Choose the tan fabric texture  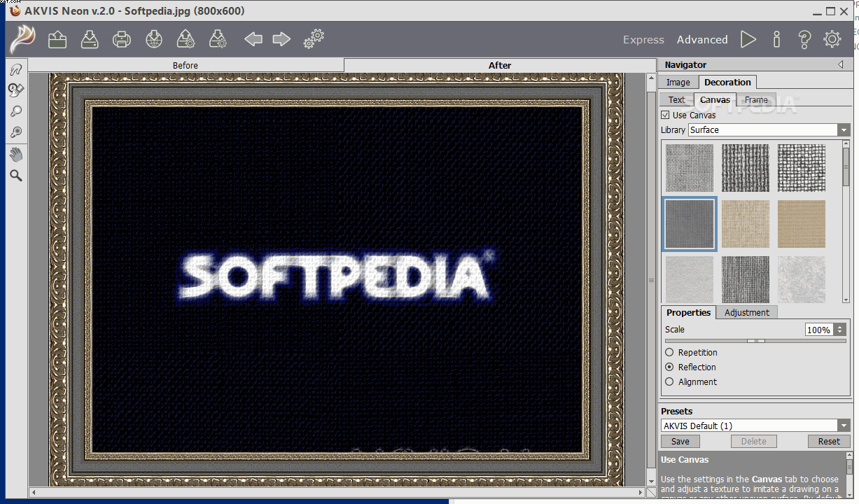point(802,224)
